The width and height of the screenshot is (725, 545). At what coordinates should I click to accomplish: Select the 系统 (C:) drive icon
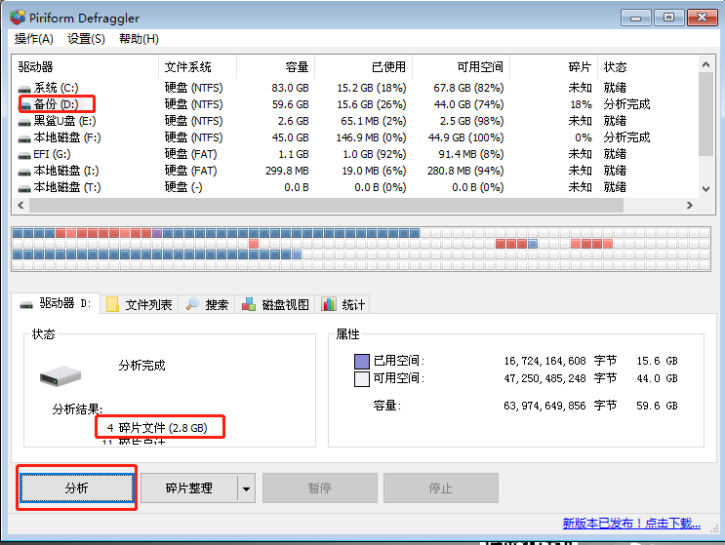pyautogui.click(x=25, y=89)
